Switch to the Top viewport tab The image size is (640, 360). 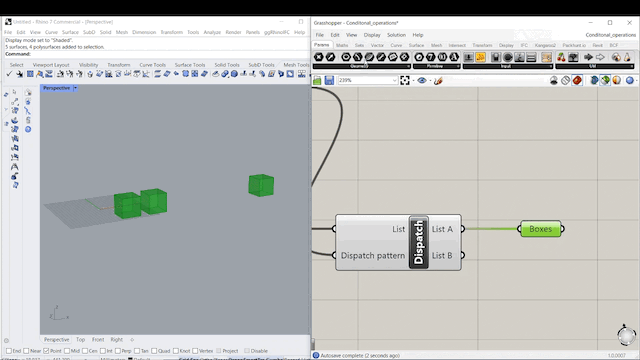(x=80, y=340)
